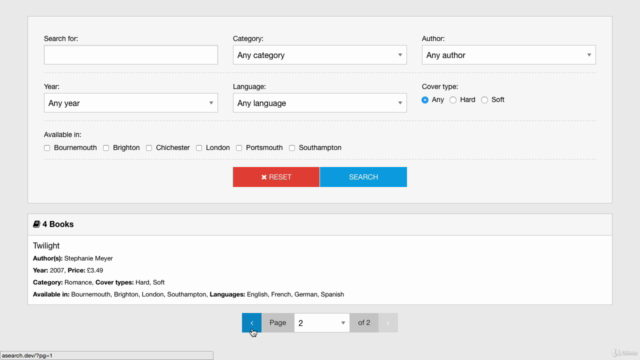Go to previous page arrow button
This screenshot has width=640, height=360.
[251, 322]
